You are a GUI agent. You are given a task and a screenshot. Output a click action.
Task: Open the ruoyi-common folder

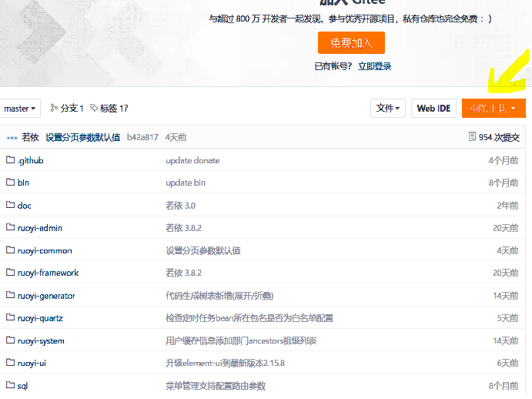[x=45, y=250]
